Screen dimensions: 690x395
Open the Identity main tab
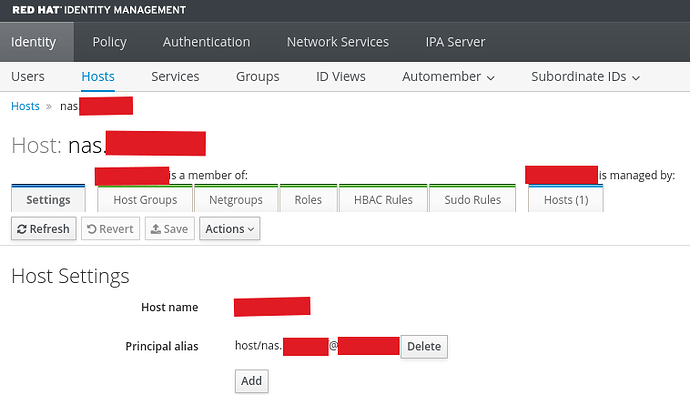point(37,42)
